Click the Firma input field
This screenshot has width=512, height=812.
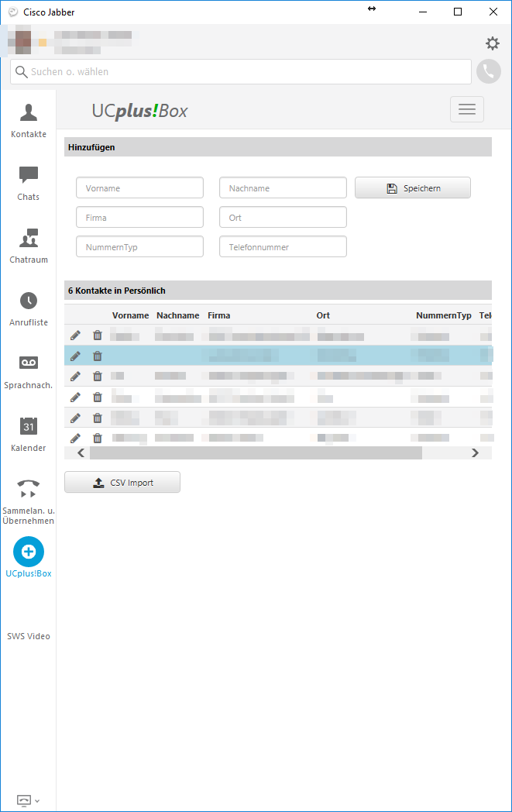point(139,218)
